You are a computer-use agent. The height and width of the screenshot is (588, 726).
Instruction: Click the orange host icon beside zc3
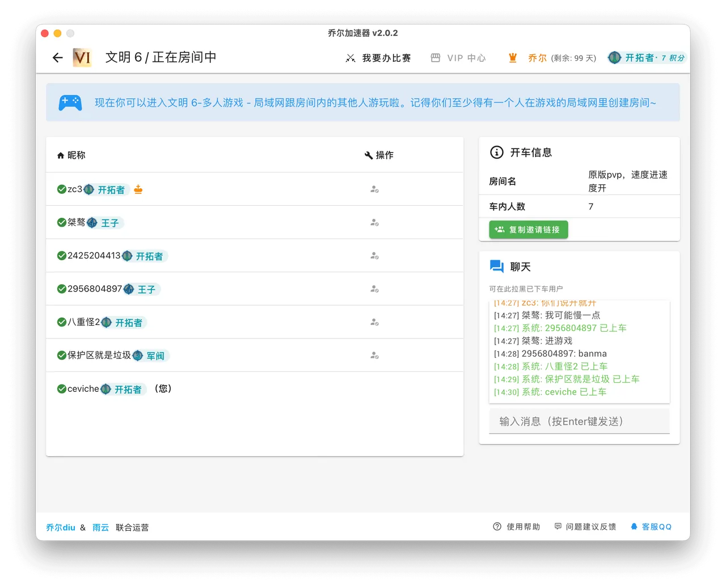[x=138, y=189]
